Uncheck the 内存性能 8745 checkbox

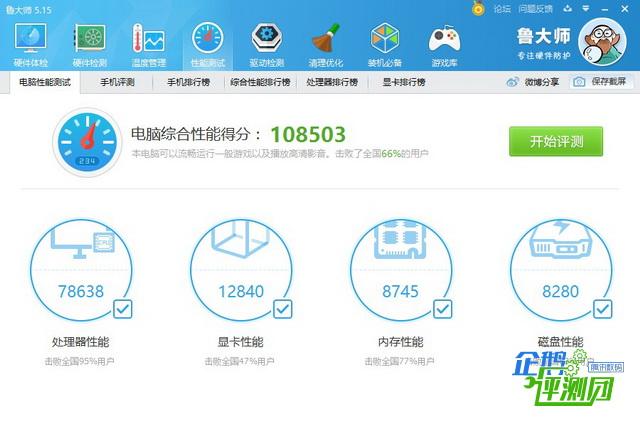click(x=442, y=309)
